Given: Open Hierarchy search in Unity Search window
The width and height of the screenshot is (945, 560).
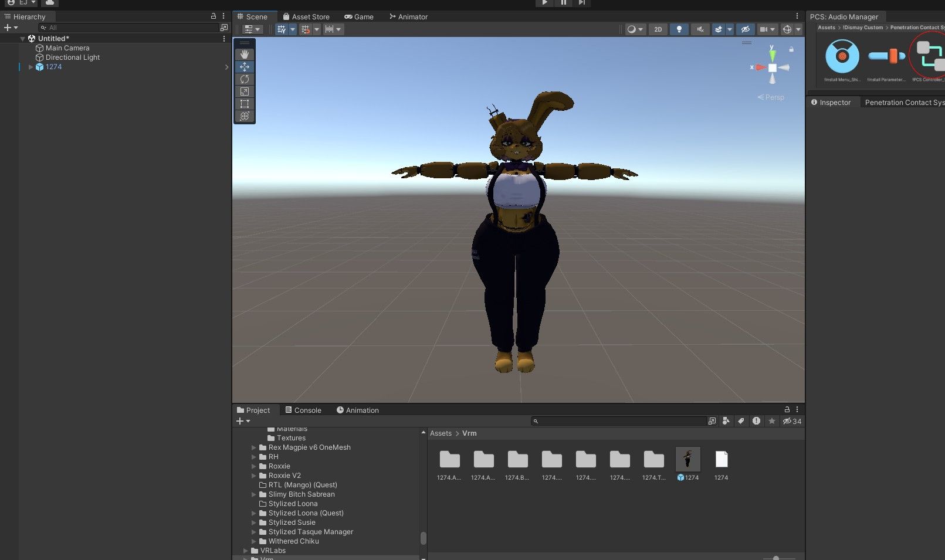Looking at the screenshot, I should click(x=224, y=28).
